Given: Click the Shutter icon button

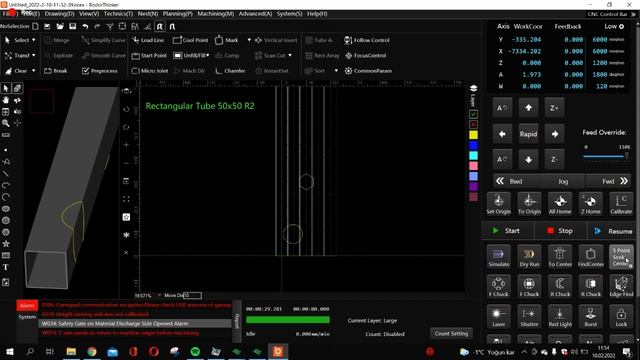Looking at the screenshot, I should click(x=529, y=316).
